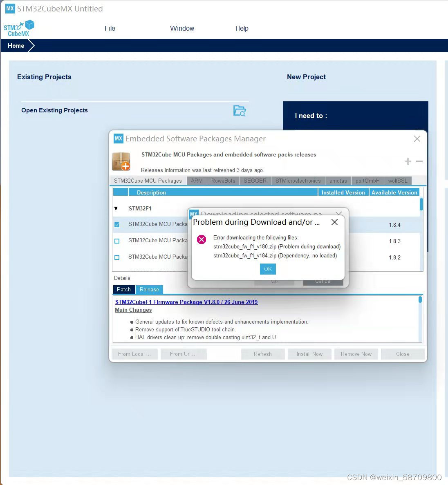The width and height of the screenshot is (448, 485).
Task: Switch to the wolfSSL tab
Action: point(398,181)
